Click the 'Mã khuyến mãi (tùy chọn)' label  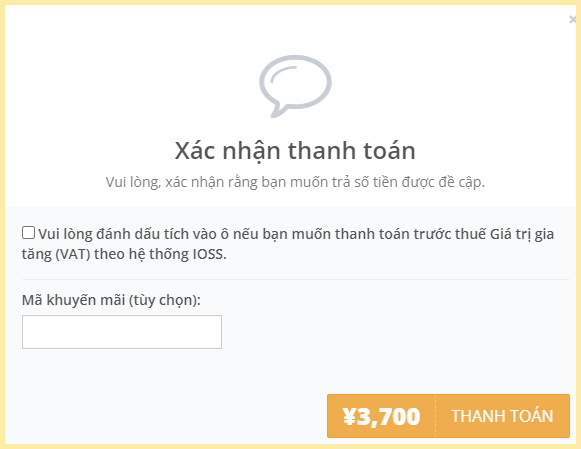pos(111,300)
